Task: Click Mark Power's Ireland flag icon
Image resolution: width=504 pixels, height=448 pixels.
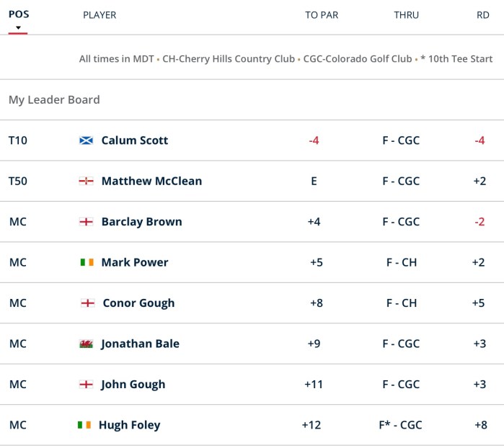Action: point(87,262)
